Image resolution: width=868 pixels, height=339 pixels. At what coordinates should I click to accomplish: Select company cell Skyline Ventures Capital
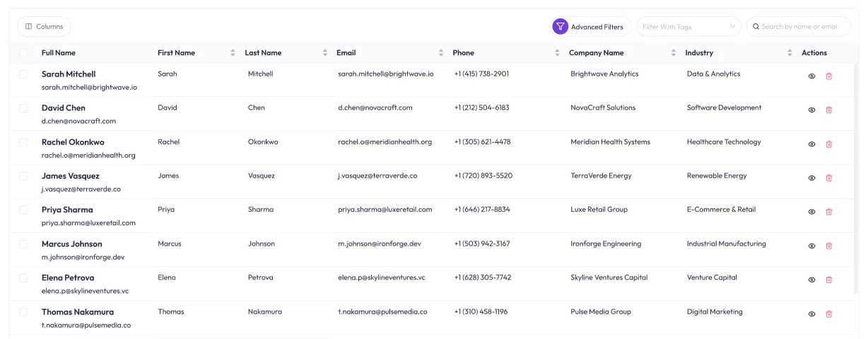[609, 278]
